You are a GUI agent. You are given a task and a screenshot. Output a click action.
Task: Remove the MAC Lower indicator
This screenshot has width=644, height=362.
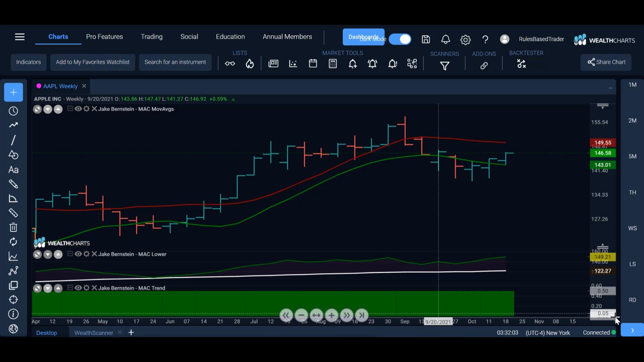click(94, 254)
